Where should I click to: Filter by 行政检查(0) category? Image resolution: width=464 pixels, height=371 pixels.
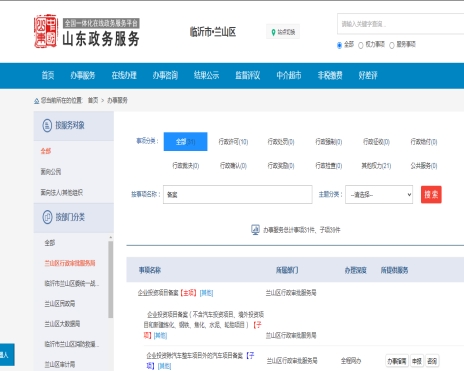[x=329, y=166]
